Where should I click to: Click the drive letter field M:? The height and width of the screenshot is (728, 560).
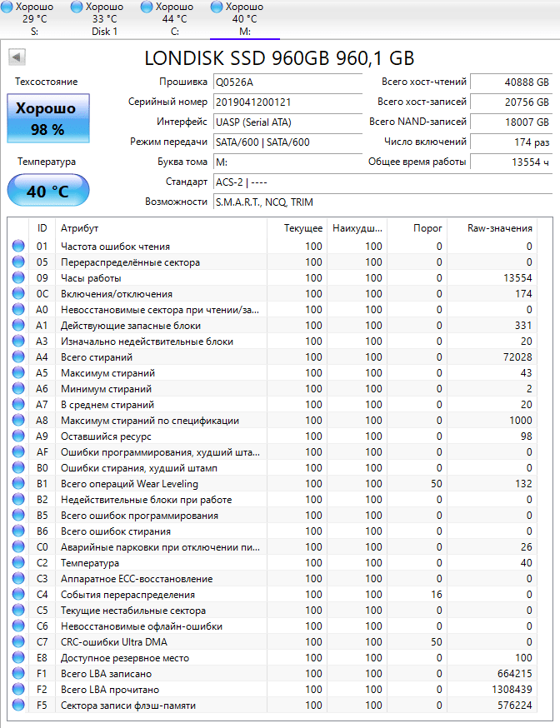[x=287, y=162]
